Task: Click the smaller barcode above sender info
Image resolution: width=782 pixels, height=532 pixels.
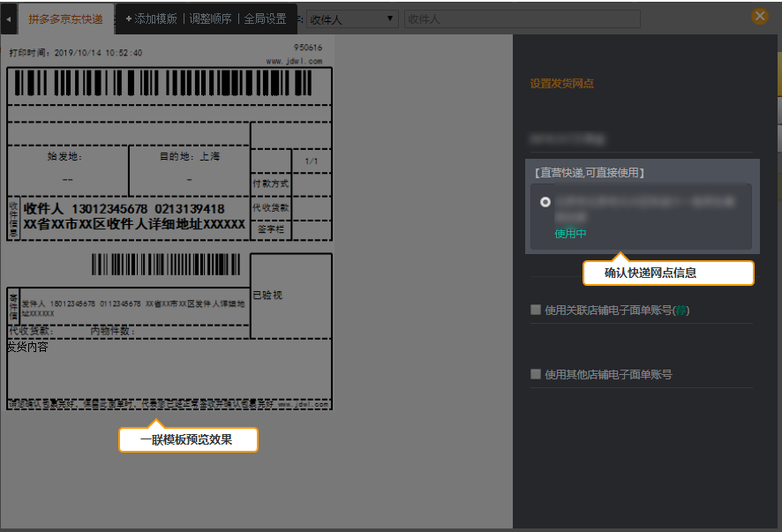Action: 166,265
